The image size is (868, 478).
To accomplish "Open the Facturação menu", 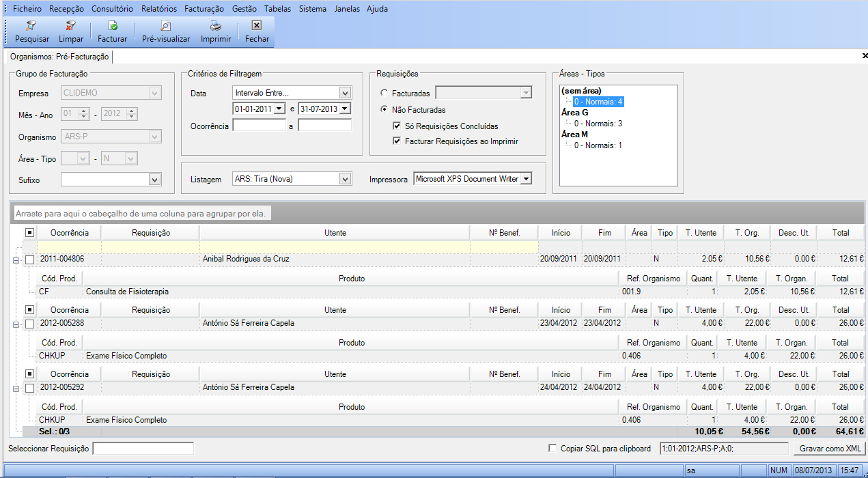I will tap(204, 9).
